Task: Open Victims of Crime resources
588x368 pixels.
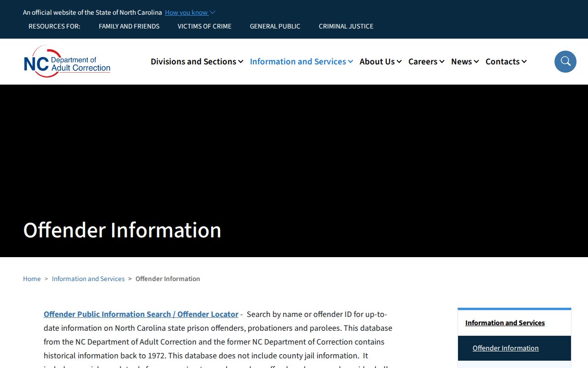Action: [204, 26]
